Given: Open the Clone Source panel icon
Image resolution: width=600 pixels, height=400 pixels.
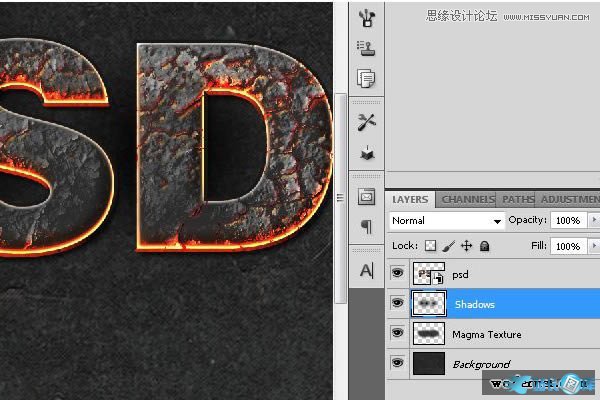Looking at the screenshot, I should [366, 46].
